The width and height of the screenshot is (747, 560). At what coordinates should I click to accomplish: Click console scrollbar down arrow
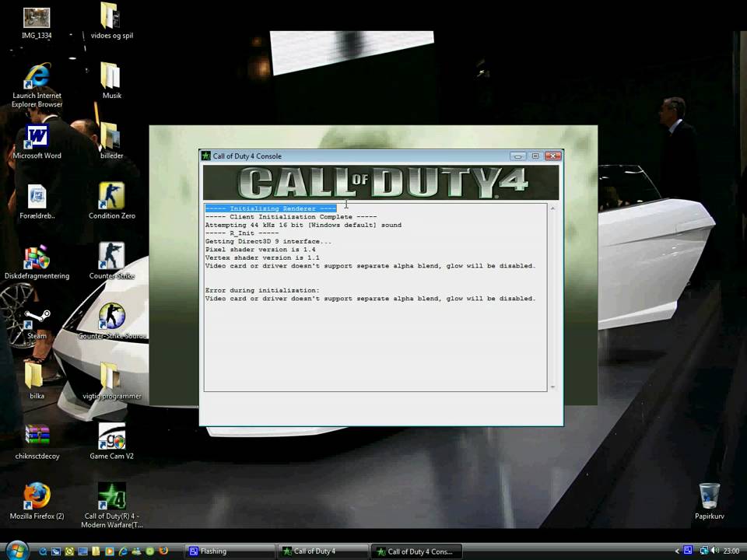(x=552, y=387)
